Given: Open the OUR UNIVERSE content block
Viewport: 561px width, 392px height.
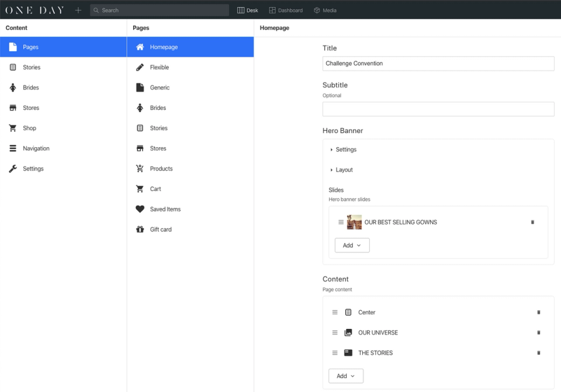Looking at the screenshot, I should [378, 332].
